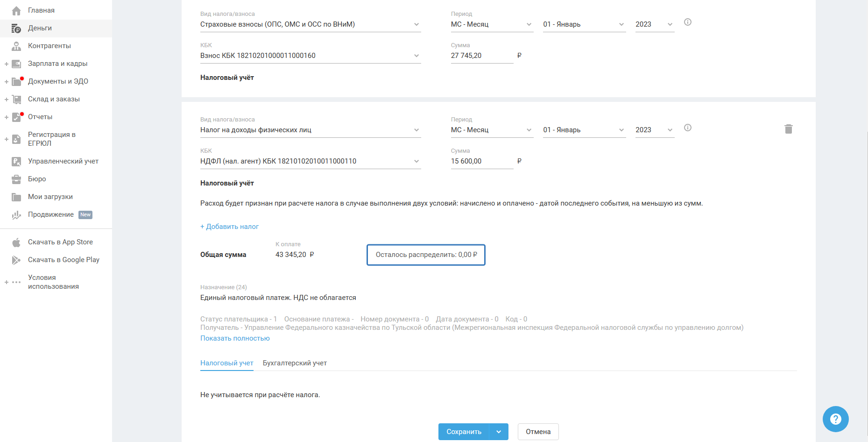
Task: Edit the 15 600,00 amount field
Action: pyautogui.click(x=481, y=161)
